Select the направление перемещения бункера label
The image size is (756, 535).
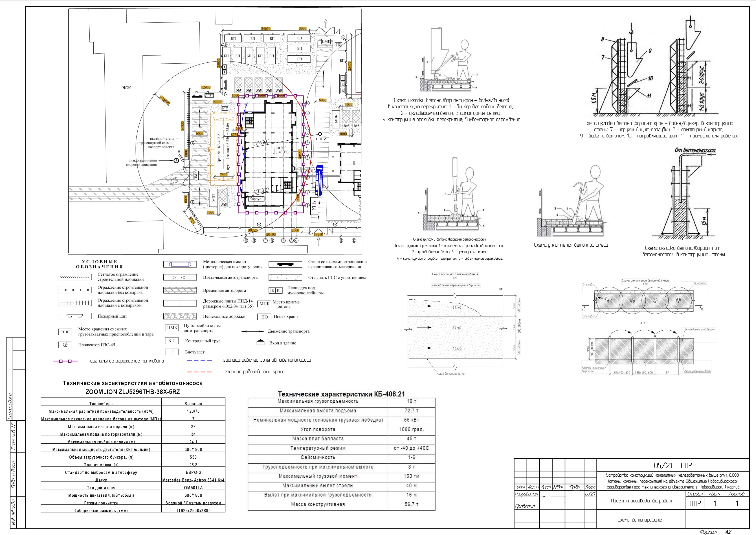pos(455,285)
